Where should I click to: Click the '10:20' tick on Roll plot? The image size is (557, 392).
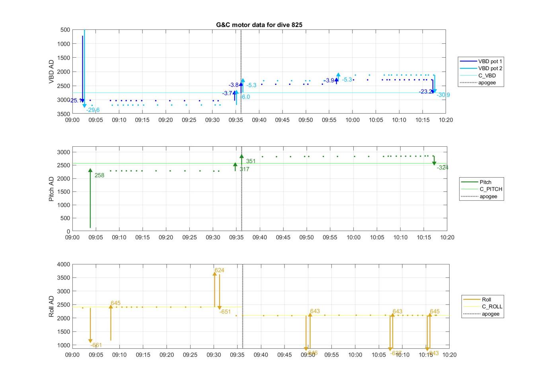pos(449,355)
